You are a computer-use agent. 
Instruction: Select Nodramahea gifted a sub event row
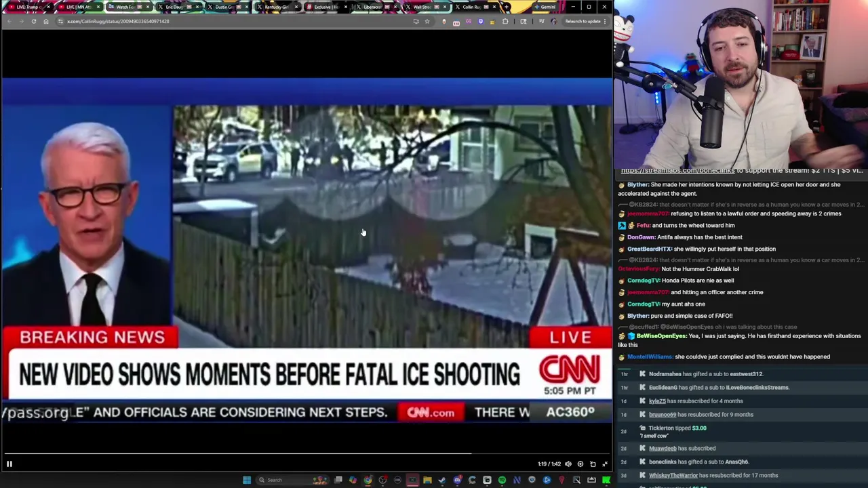(741, 374)
